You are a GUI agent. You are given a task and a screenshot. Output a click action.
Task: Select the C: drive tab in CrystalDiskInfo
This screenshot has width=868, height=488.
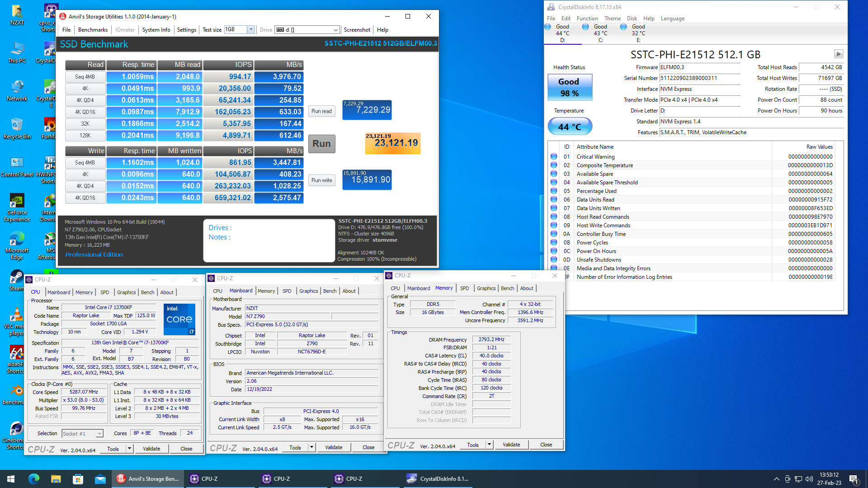tap(601, 33)
